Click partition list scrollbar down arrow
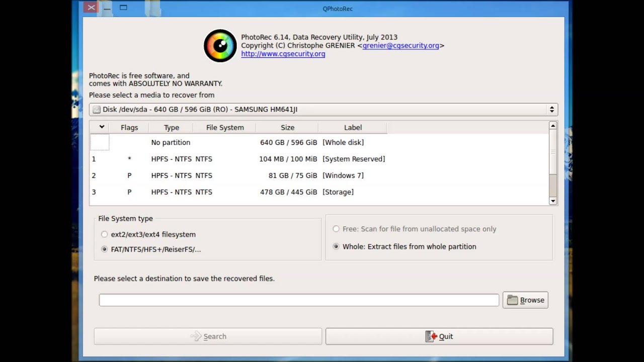Screen dimensions: 644x362 tap(553, 201)
